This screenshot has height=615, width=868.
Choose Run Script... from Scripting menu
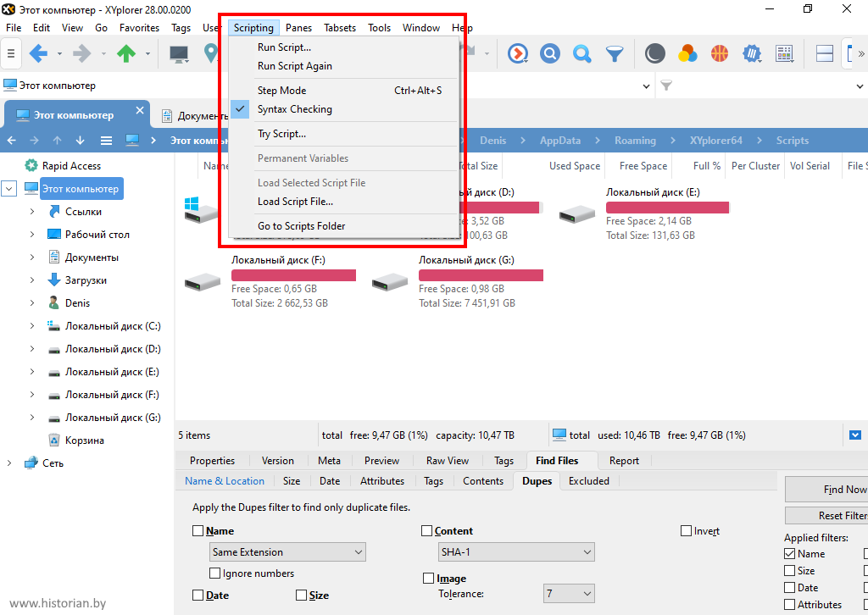(x=284, y=47)
